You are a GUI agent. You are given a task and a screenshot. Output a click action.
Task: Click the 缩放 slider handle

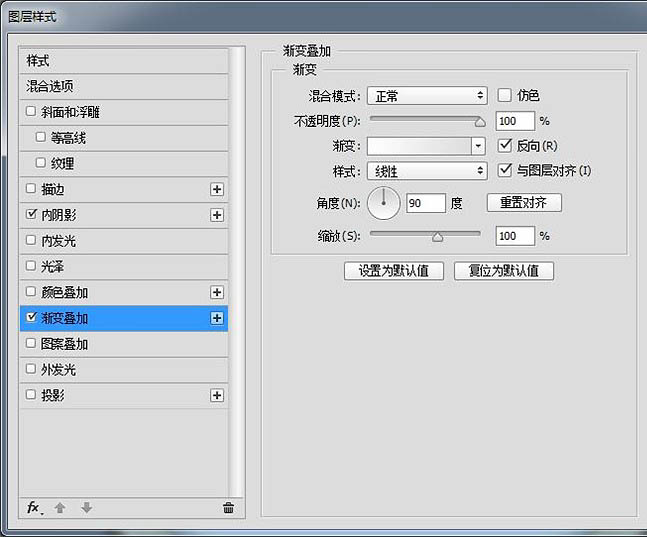437,237
